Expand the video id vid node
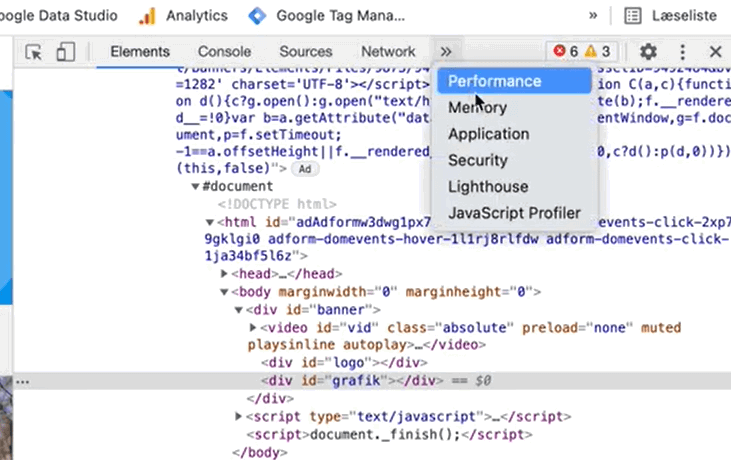The width and height of the screenshot is (731, 460). [x=253, y=328]
